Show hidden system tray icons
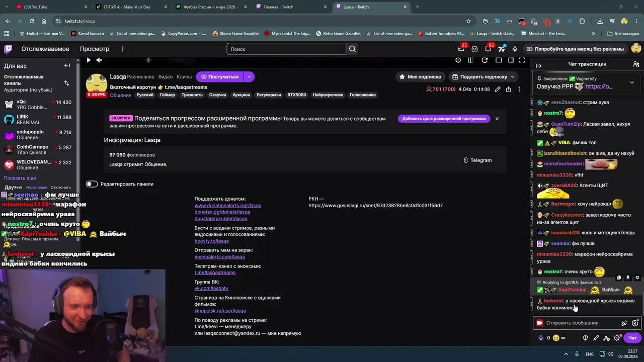The width and height of the screenshot is (644, 362). [x=566, y=354]
